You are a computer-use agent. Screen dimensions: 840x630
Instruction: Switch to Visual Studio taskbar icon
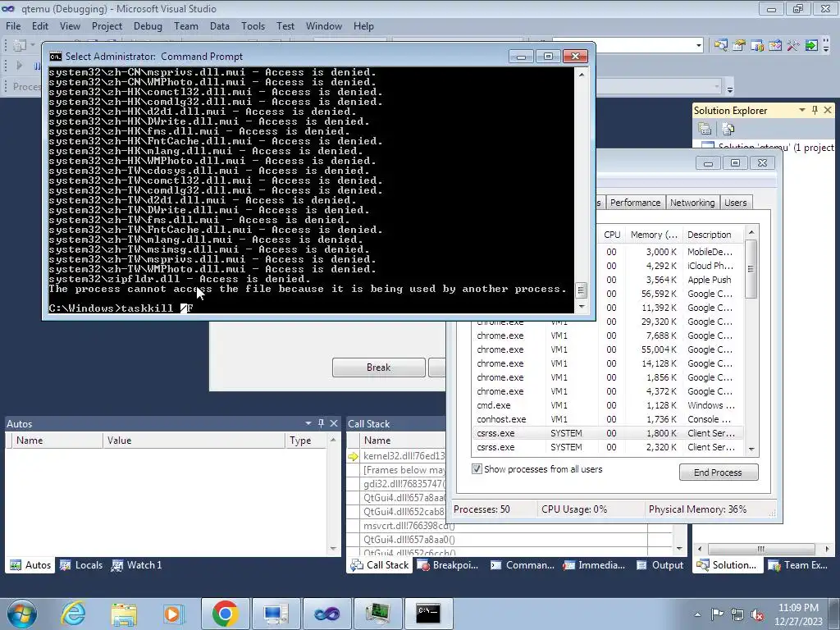pyautogui.click(x=326, y=614)
